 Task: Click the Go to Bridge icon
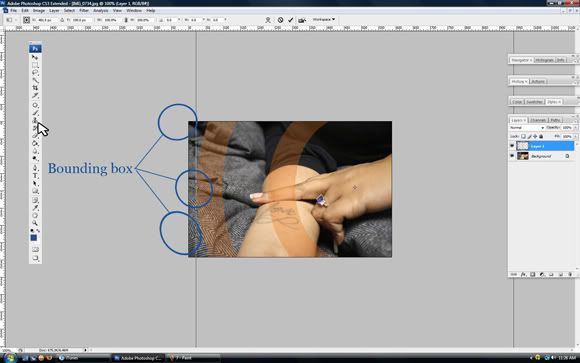(x=302, y=20)
